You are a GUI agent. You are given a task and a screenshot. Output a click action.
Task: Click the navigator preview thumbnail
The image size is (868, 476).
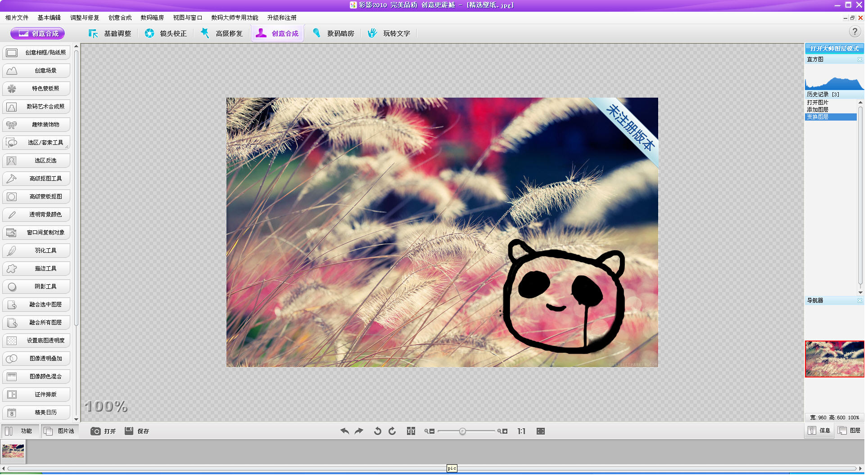tap(834, 359)
